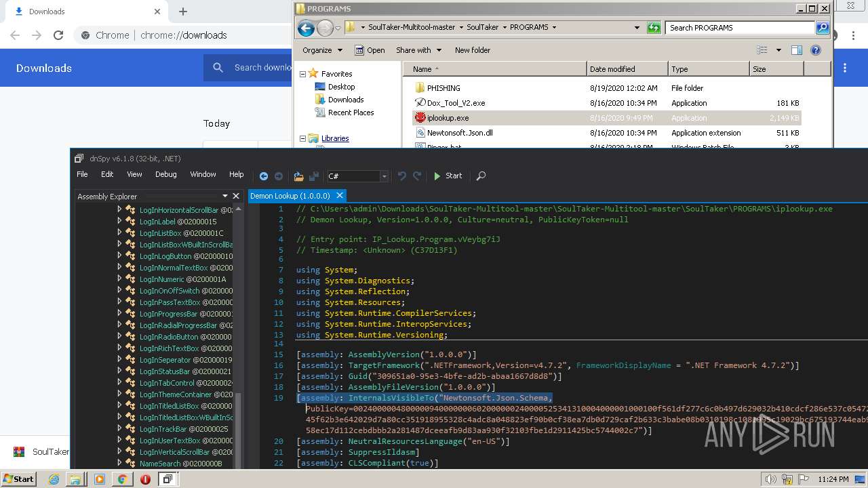Select LogInTrackBar class in tree
Image resolution: width=868 pixels, height=488 pixels.
click(x=182, y=429)
